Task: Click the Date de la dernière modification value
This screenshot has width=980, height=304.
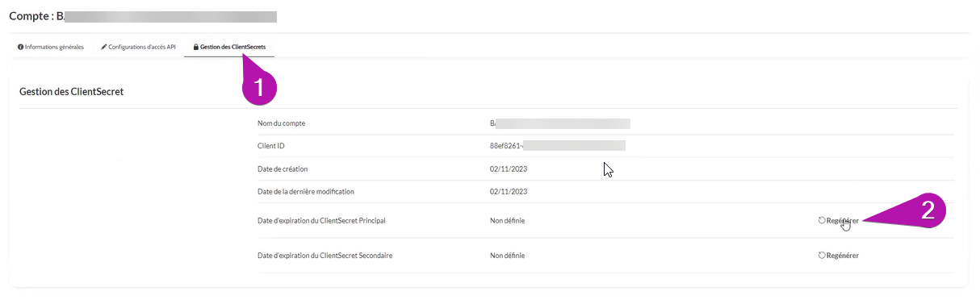Action: [509, 192]
